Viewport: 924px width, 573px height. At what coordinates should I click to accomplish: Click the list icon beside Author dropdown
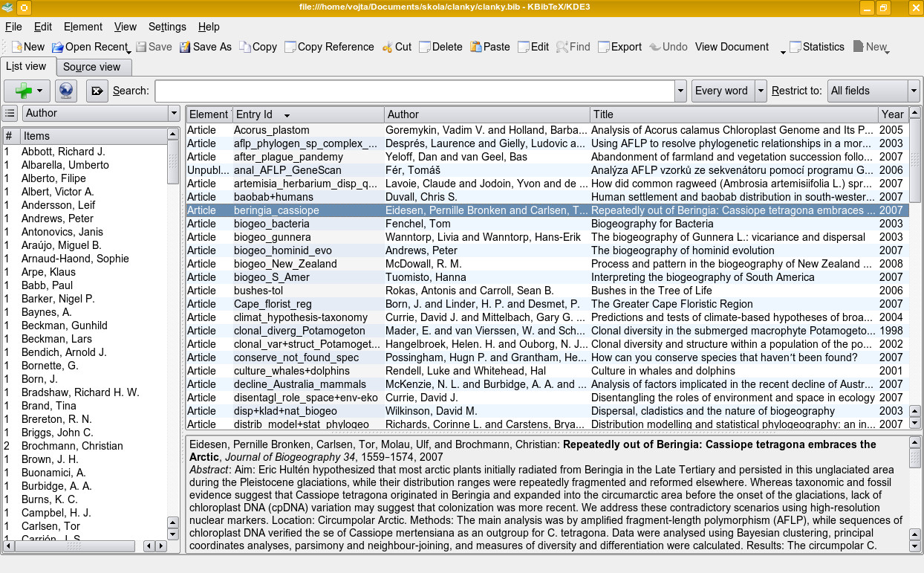tap(10, 113)
